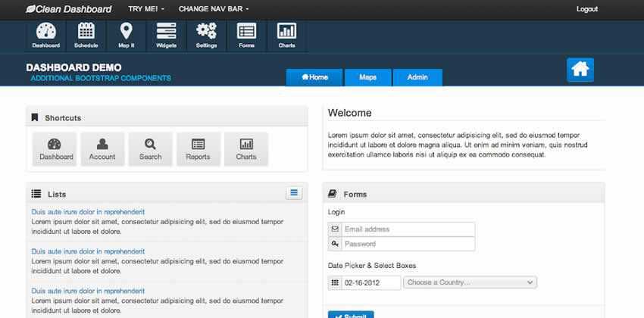Viewport: 644px width, 318px height.
Task: Click the Email address input field
Action: [x=408, y=229]
